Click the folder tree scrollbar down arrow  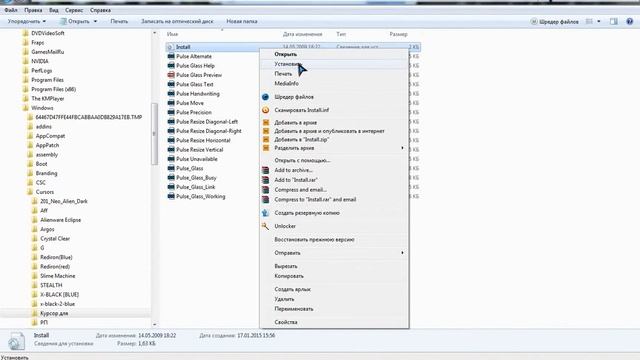coord(155,324)
